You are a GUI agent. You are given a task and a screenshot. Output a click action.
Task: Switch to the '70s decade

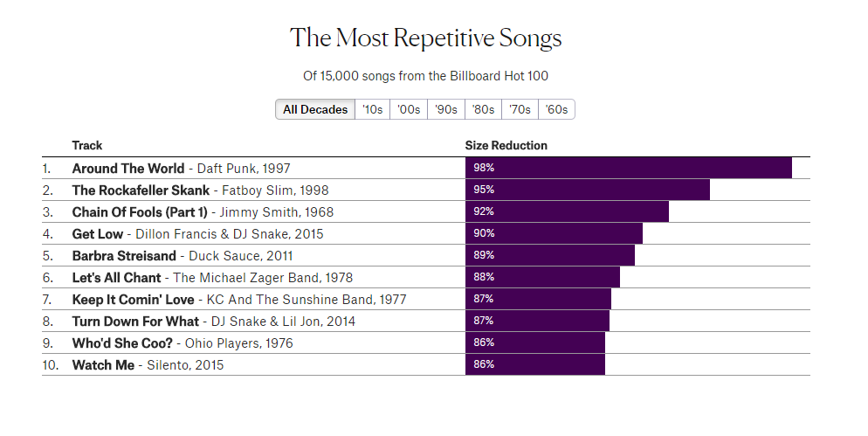pos(520,109)
